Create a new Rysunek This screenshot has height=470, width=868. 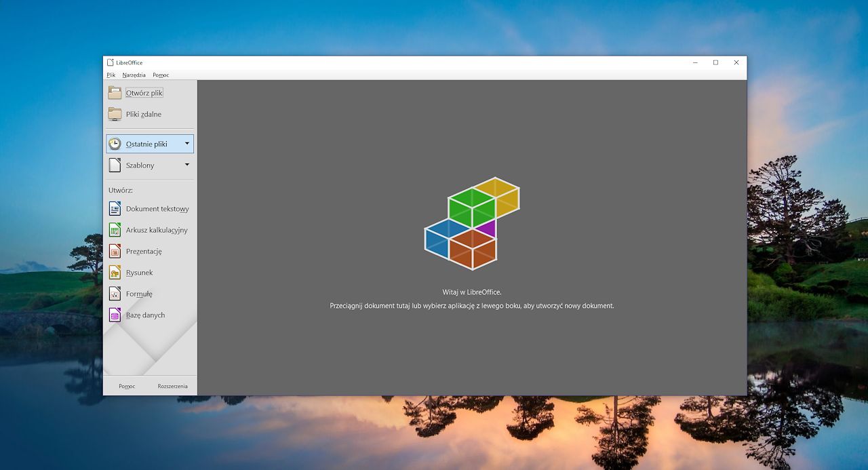[x=140, y=273]
